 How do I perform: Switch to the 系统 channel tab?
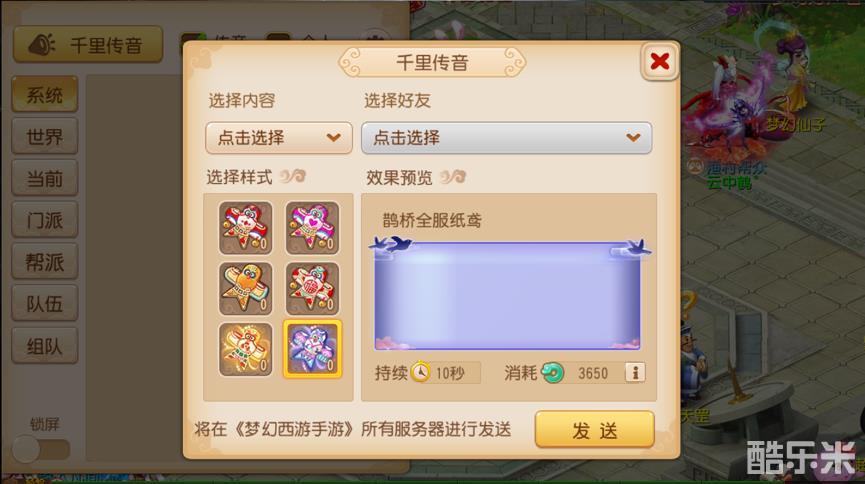pyautogui.click(x=45, y=94)
